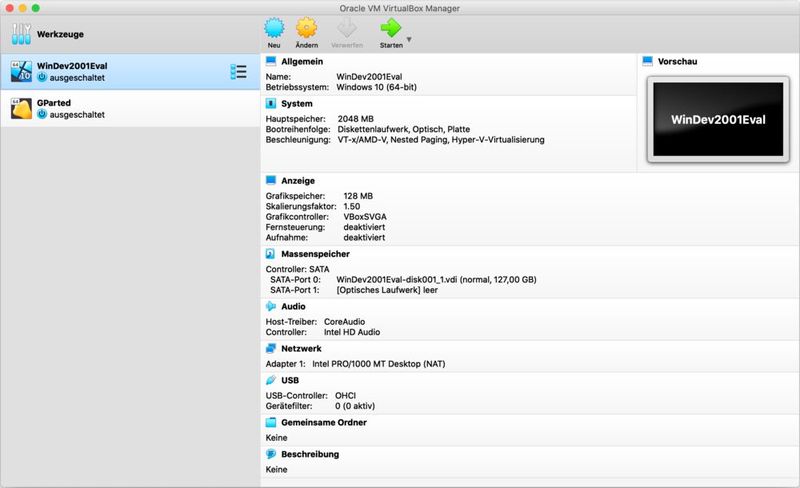800x488 pixels.
Task: Click the green zoom window button
Action: [x=36, y=8]
